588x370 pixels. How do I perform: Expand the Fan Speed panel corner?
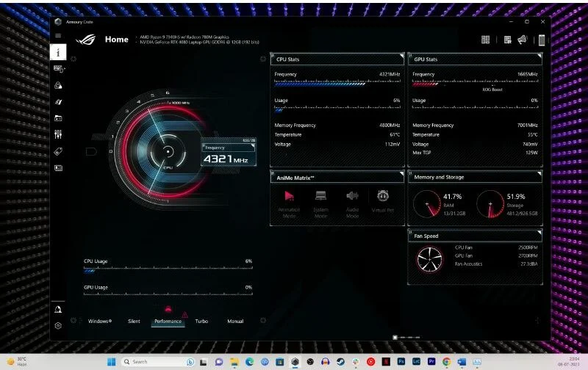click(539, 232)
